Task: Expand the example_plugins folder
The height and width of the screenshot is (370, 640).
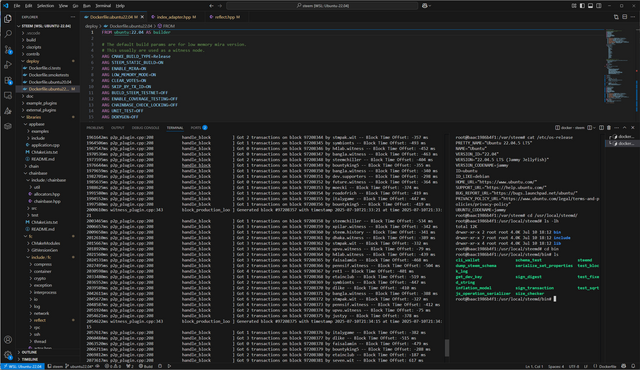Action: click(48, 103)
